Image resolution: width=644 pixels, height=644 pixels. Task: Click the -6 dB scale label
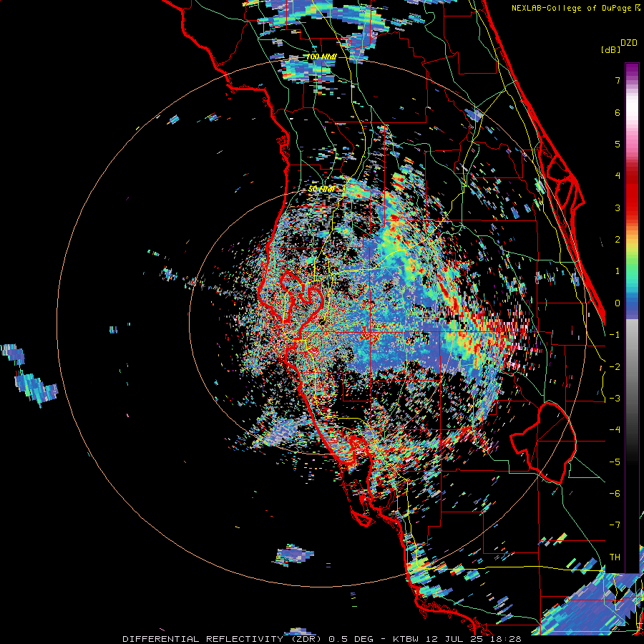pyautogui.click(x=615, y=493)
